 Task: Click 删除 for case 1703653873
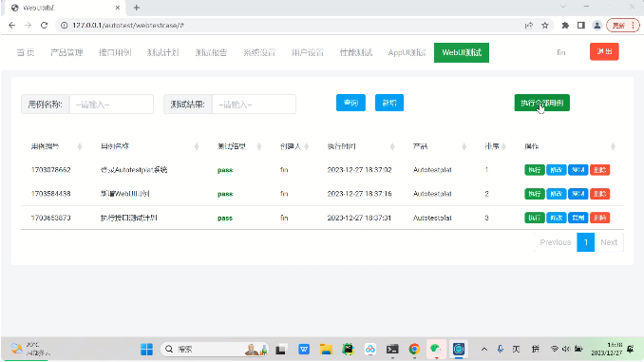599,218
